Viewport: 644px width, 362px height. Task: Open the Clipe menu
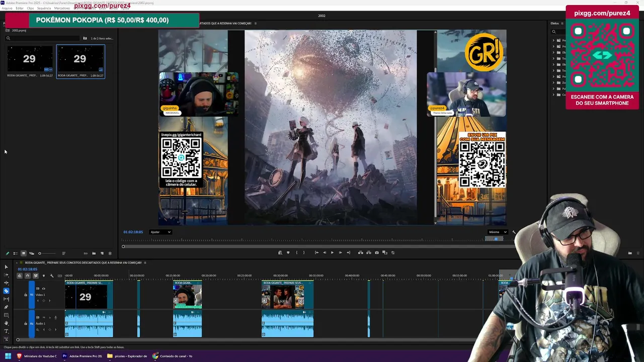[30, 8]
